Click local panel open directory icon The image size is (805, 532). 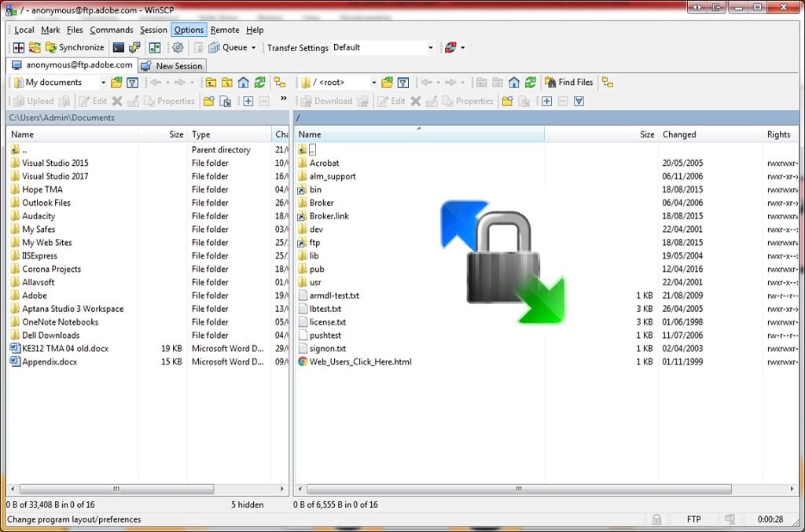pos(116,83)
